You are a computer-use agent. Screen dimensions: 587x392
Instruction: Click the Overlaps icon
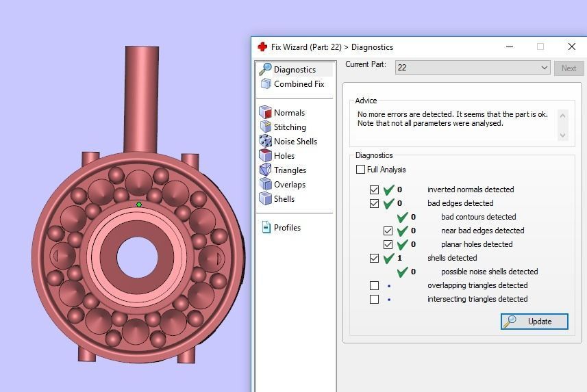(266, 184)
